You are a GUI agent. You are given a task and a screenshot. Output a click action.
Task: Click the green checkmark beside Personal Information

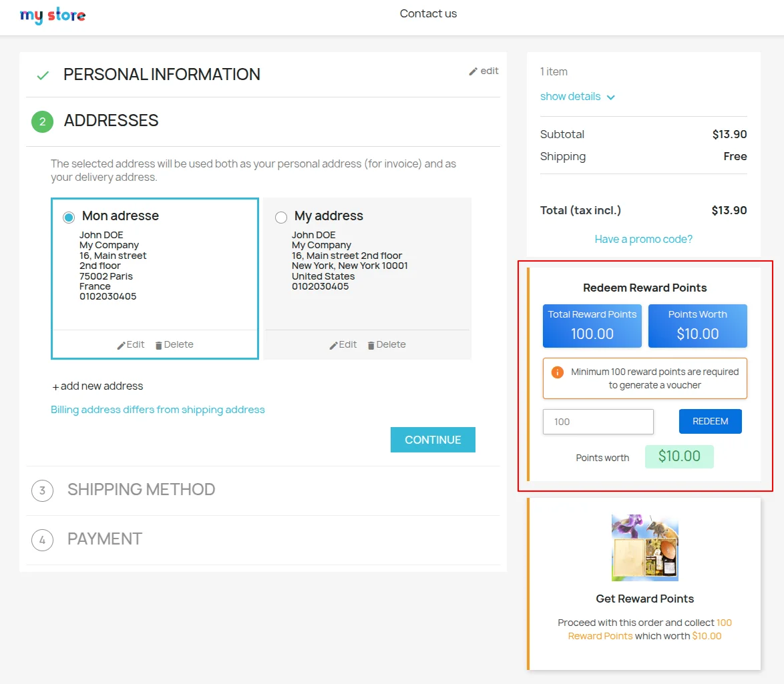tap(42, 74)
